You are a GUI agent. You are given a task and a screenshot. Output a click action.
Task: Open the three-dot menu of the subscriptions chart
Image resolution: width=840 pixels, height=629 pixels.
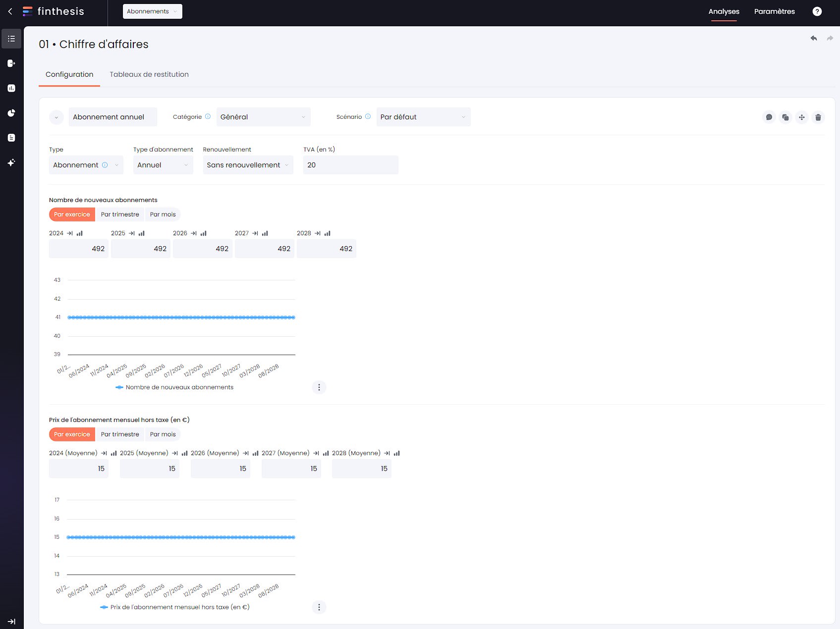[319, 387]
